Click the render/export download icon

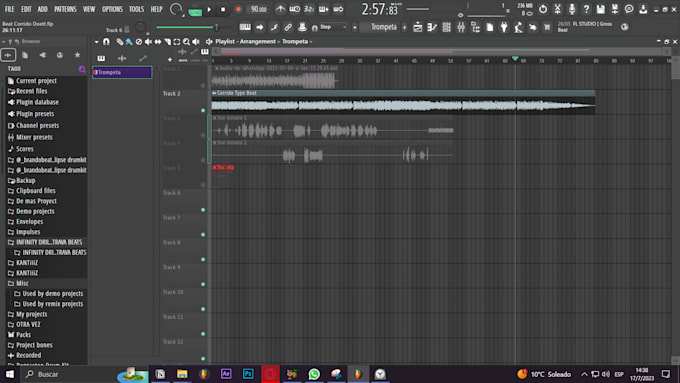[x=643, y=9]
